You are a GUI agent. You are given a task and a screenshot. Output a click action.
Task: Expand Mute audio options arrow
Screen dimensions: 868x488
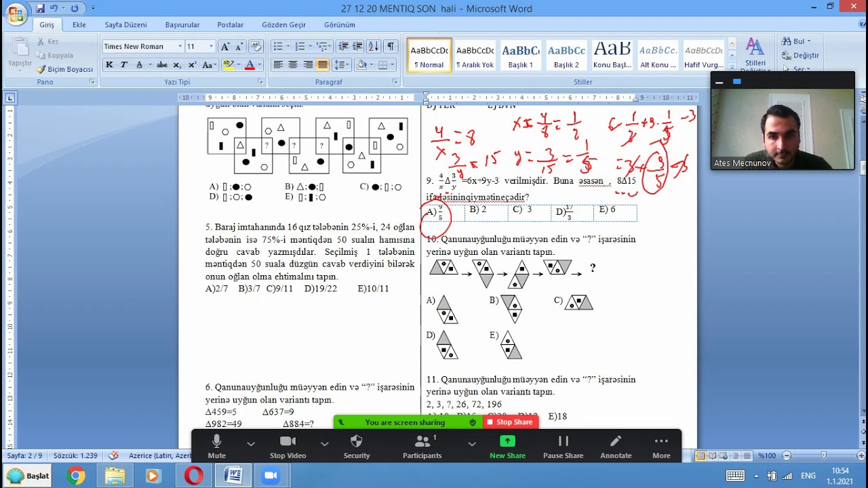(251, 444)
